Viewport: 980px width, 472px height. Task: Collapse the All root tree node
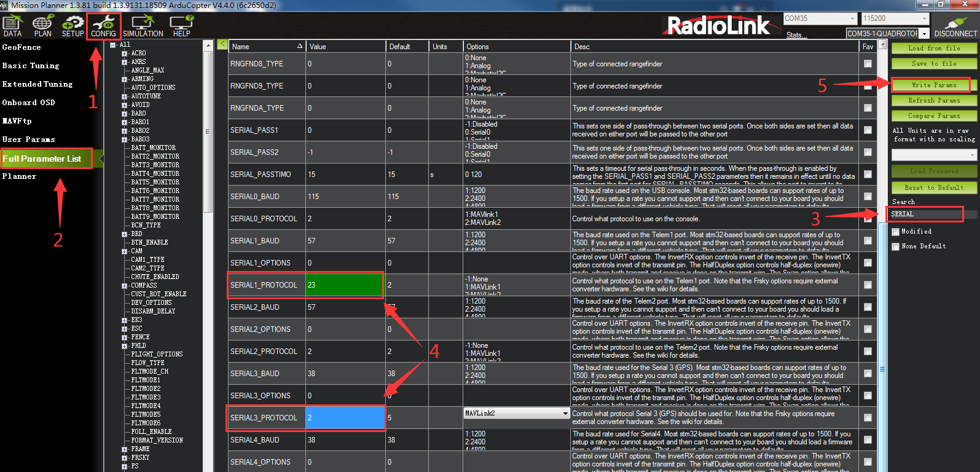[x=113, y=45]
